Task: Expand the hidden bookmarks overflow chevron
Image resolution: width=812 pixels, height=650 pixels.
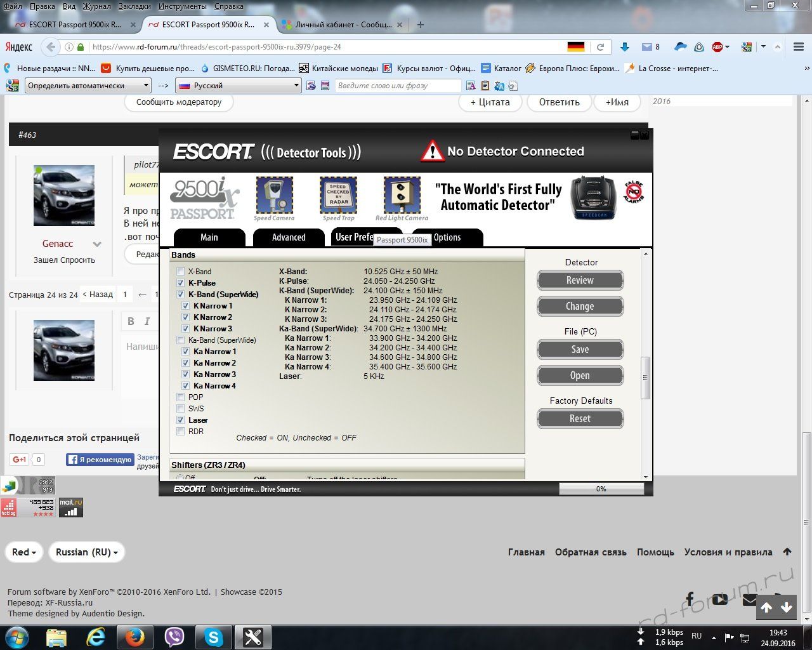Action: click(807, 68)
